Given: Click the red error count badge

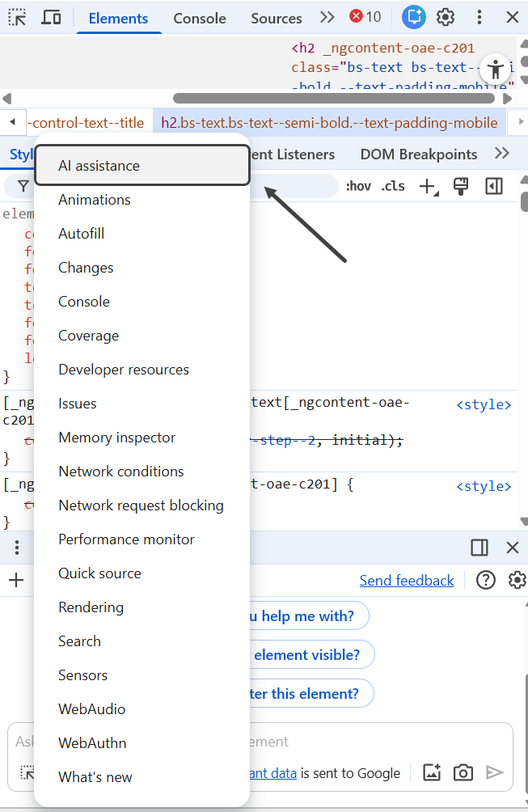Looking at the screenshot, I should [365, 17].
